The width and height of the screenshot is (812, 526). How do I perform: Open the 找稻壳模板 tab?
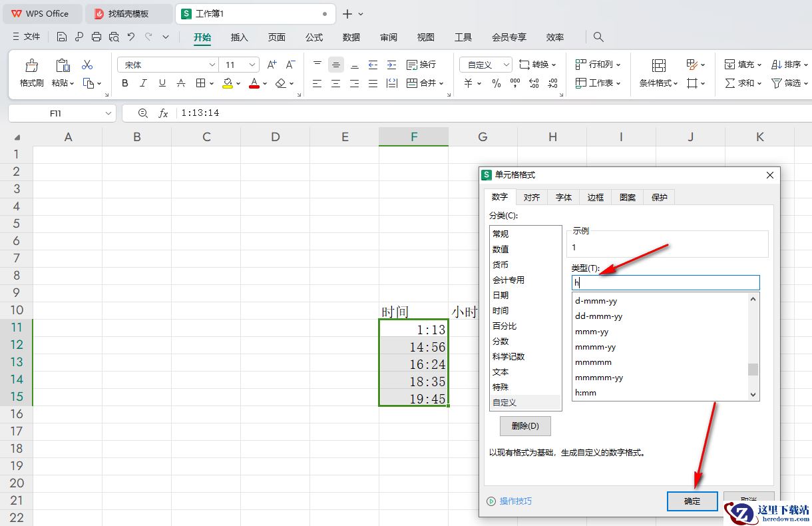click(x=128, y=13)
